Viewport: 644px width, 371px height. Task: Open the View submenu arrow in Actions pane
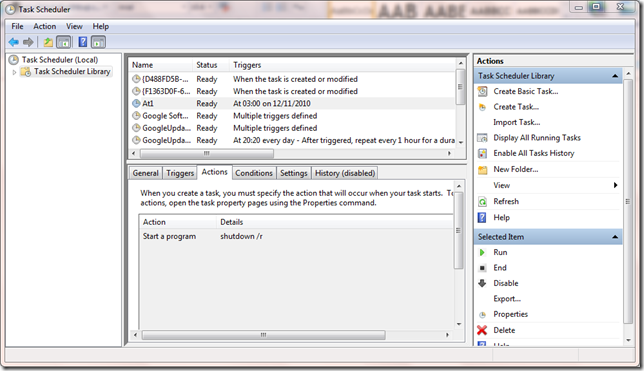(x=615, y=185)
